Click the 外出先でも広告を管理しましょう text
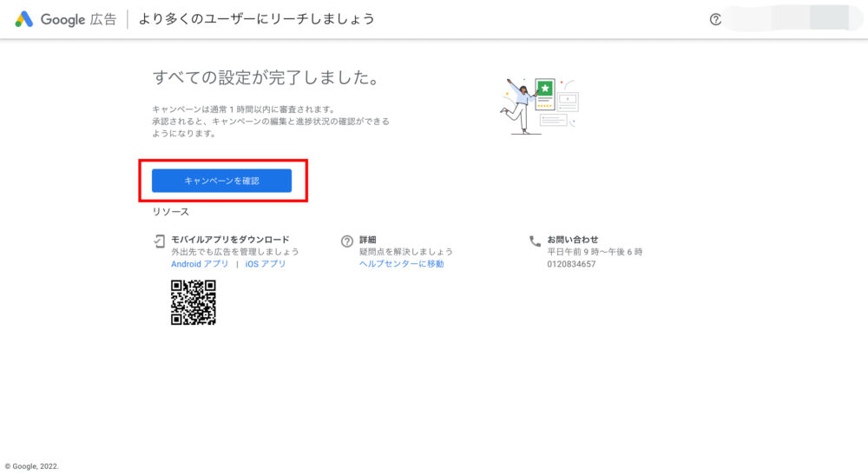Image resolution: width=868 pixels, height=476 pixels. [x=234, y=252]
